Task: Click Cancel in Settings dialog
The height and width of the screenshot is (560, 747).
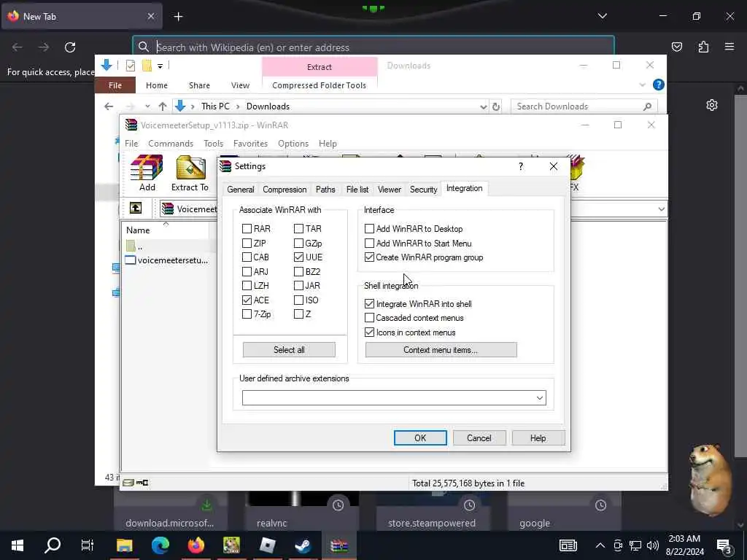Action: point(479,438)
